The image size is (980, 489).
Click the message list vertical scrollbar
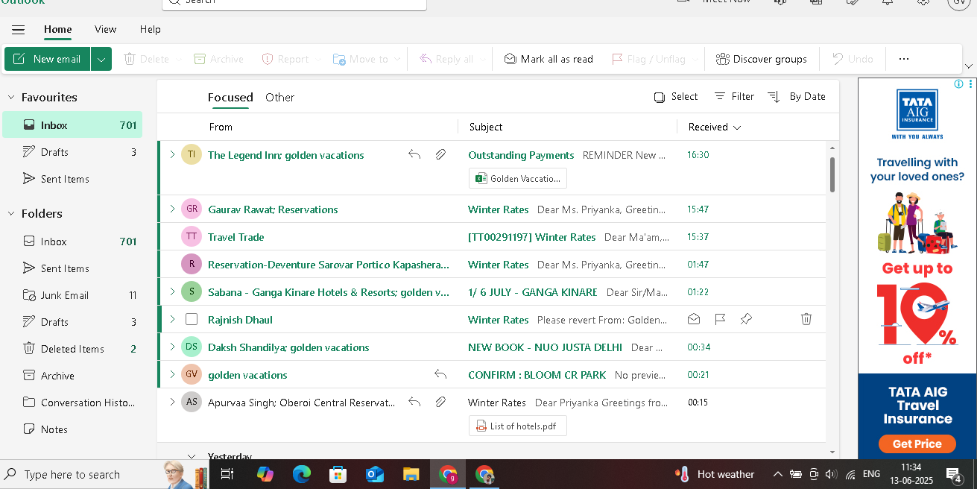click(x=832, y=174)
